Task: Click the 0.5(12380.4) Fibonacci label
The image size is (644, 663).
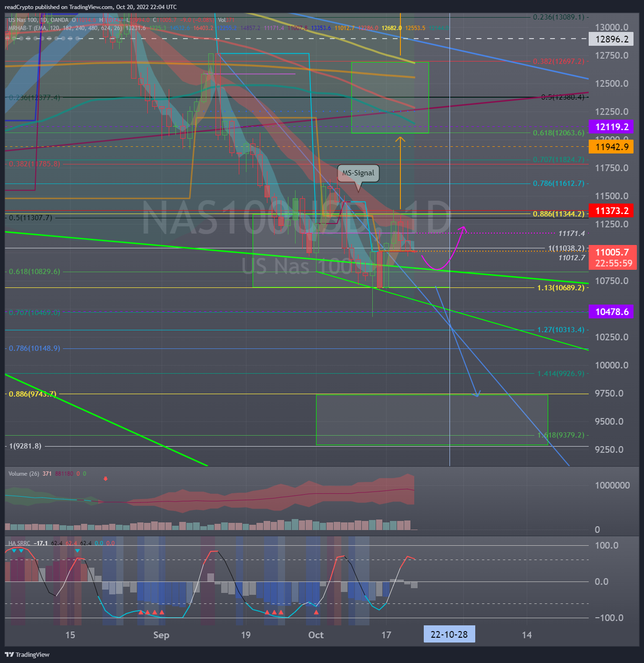Action: 562,97
